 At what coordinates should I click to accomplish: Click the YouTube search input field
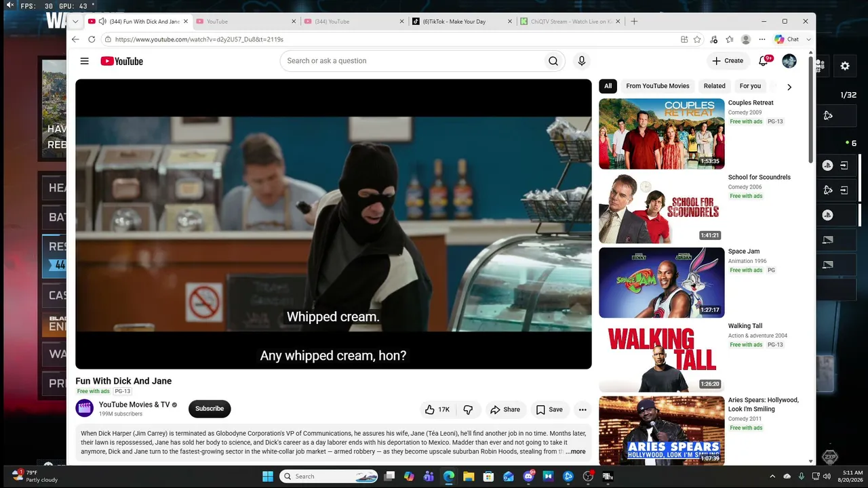tap(414, 61)
